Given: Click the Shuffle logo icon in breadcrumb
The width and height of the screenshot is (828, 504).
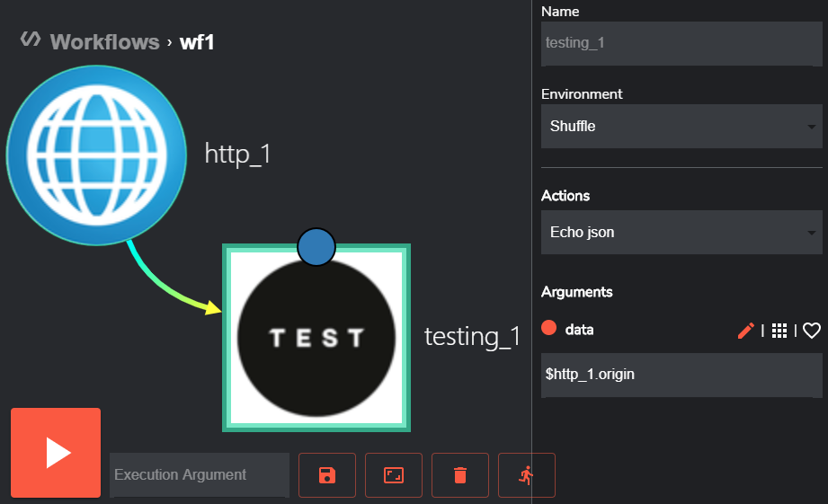Looking at the screenshot, I should point(31,39).
